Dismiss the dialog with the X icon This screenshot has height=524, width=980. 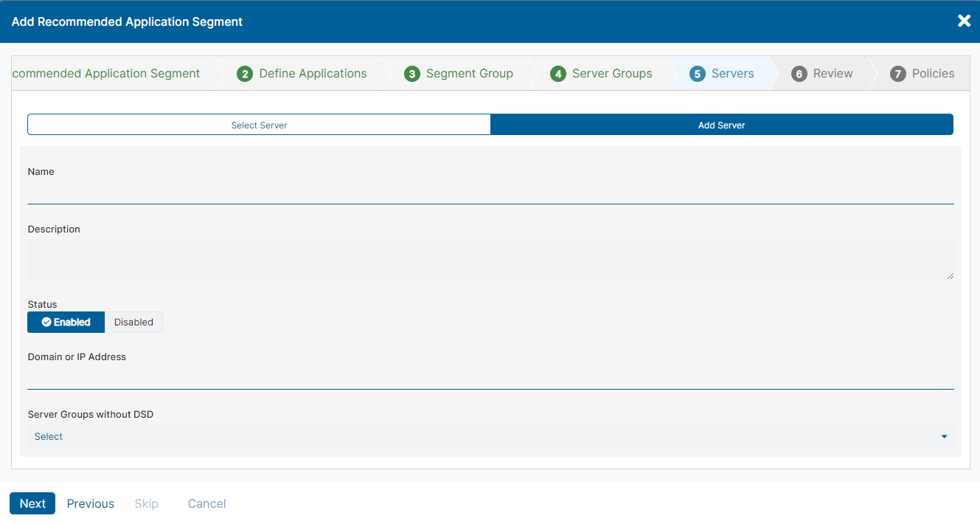click(964, 21)
